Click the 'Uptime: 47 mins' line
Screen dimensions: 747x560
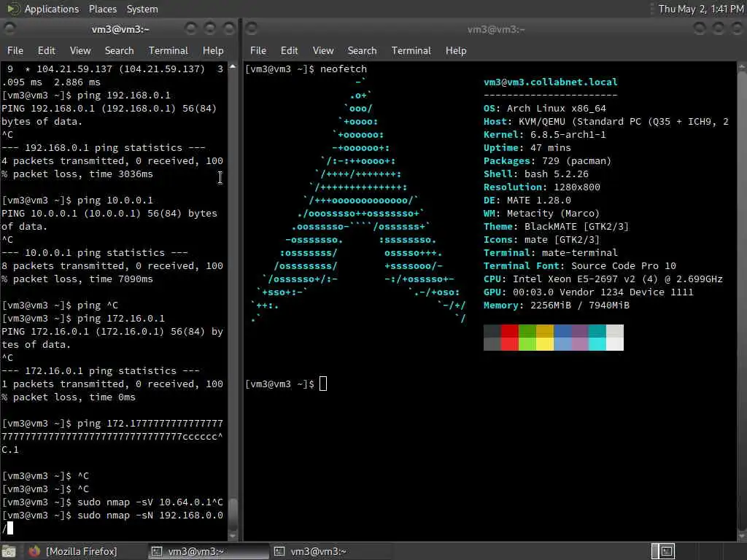527,147
